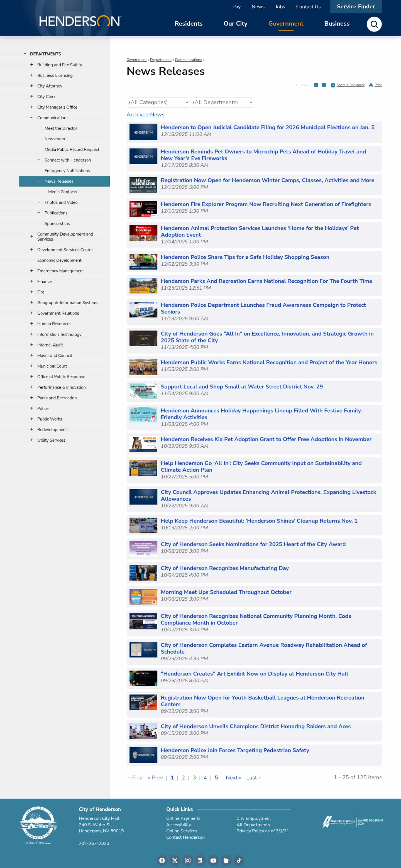
Task: Open the Our City main menu
Action: (235, 24)
